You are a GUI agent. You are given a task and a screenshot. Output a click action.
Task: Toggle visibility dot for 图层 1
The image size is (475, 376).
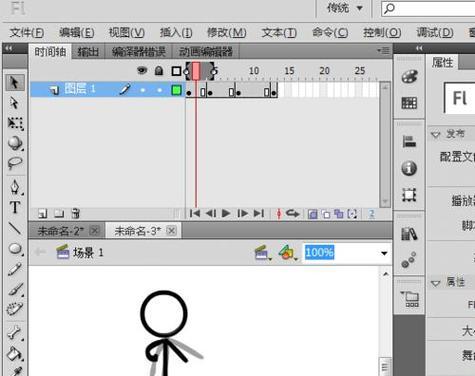click(x=143, y=90)
